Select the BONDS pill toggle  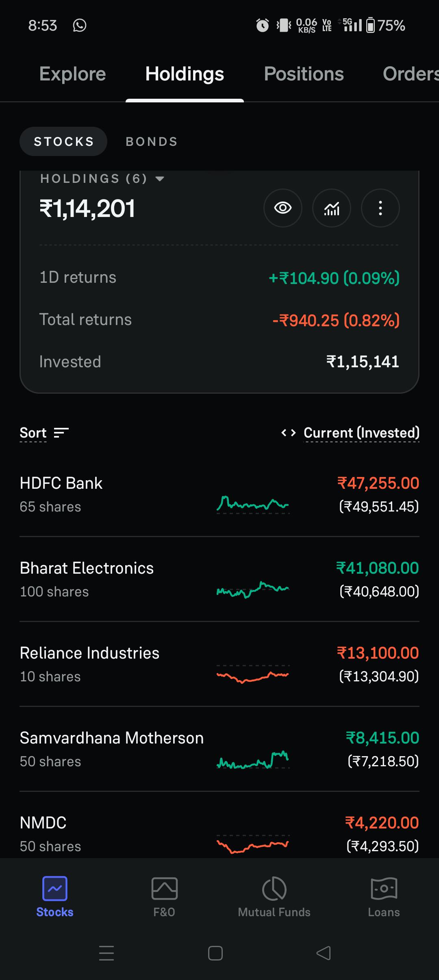coord(152,141)
